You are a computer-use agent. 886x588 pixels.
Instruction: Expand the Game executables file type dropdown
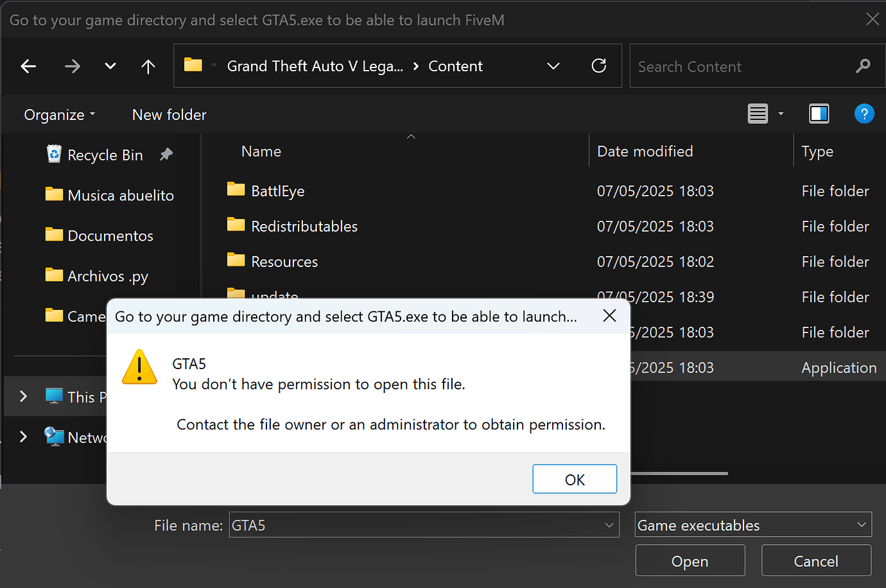click(862, 524)
